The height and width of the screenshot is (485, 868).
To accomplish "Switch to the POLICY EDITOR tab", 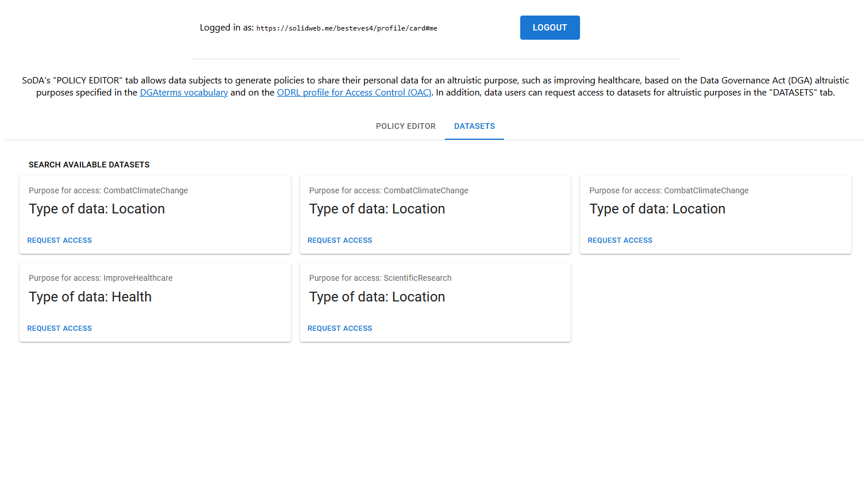I will pyautogui.click(x=405, y=126).
